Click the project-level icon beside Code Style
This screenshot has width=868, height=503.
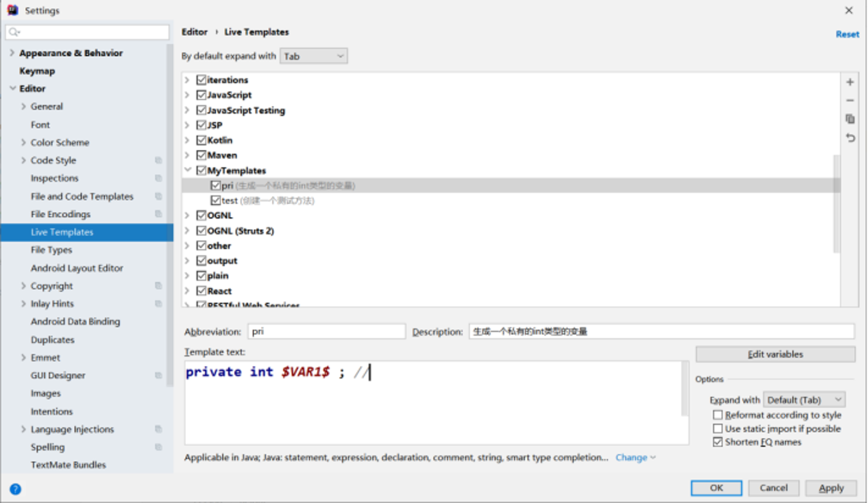158,161
